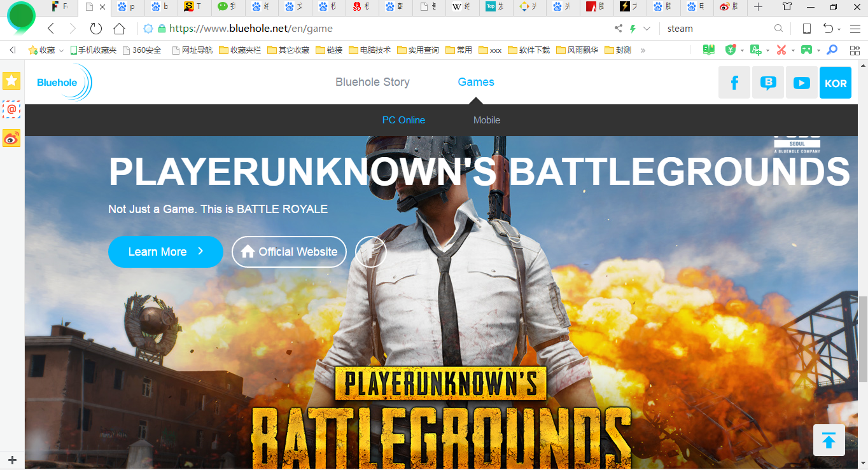Close the current active tab
This screenshot has width=868, height=470.
102,7
